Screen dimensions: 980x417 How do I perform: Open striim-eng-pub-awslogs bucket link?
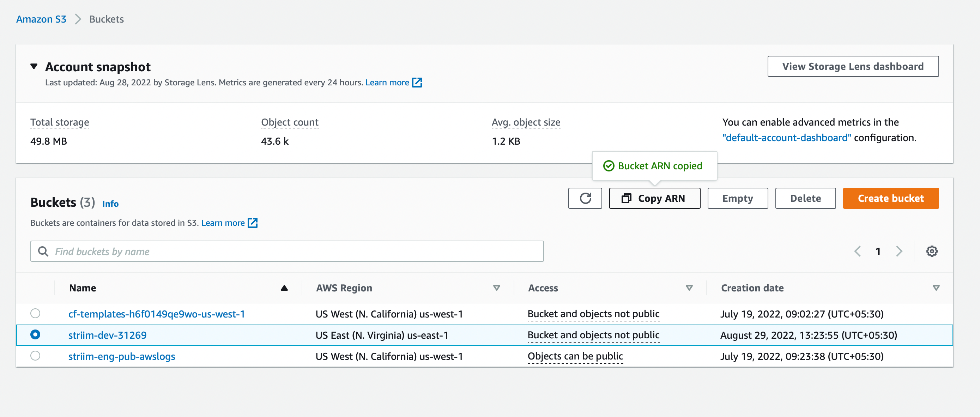(122, 356)
